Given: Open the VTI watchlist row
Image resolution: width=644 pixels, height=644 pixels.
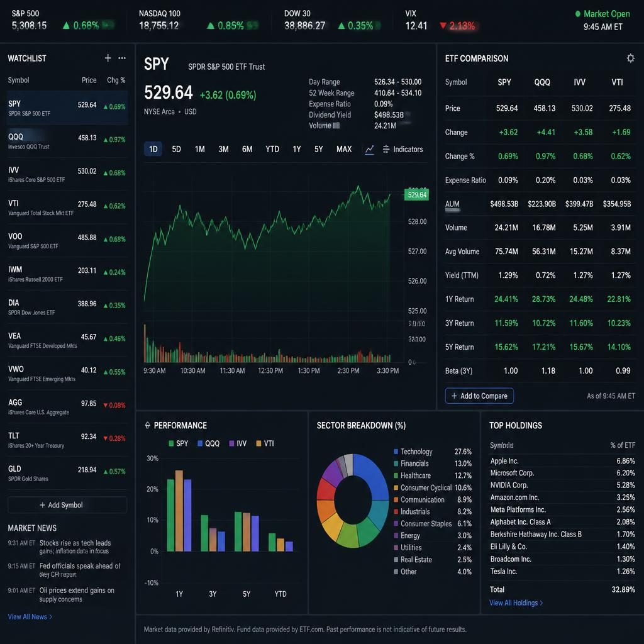Looking at the screenshot, I should [x=67, y=208].
